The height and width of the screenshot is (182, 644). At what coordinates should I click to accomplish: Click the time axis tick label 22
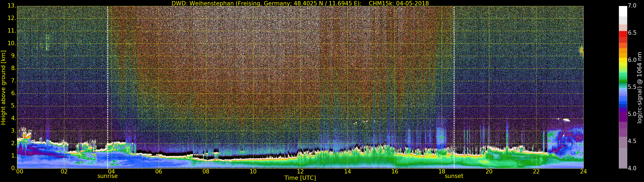[536, 171]
